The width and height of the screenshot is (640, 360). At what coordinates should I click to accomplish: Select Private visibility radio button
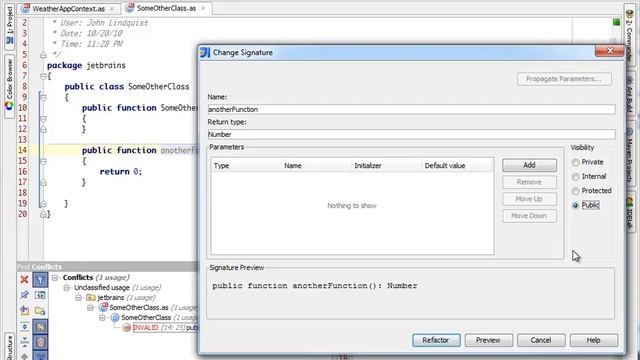tap(576, 162)
